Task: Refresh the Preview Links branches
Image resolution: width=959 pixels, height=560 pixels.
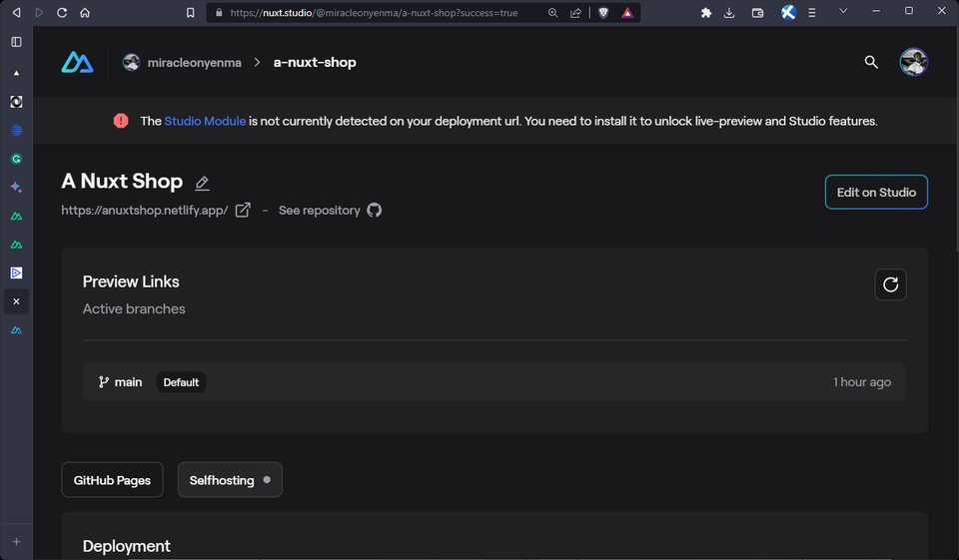Action: [x=890, y=284]
